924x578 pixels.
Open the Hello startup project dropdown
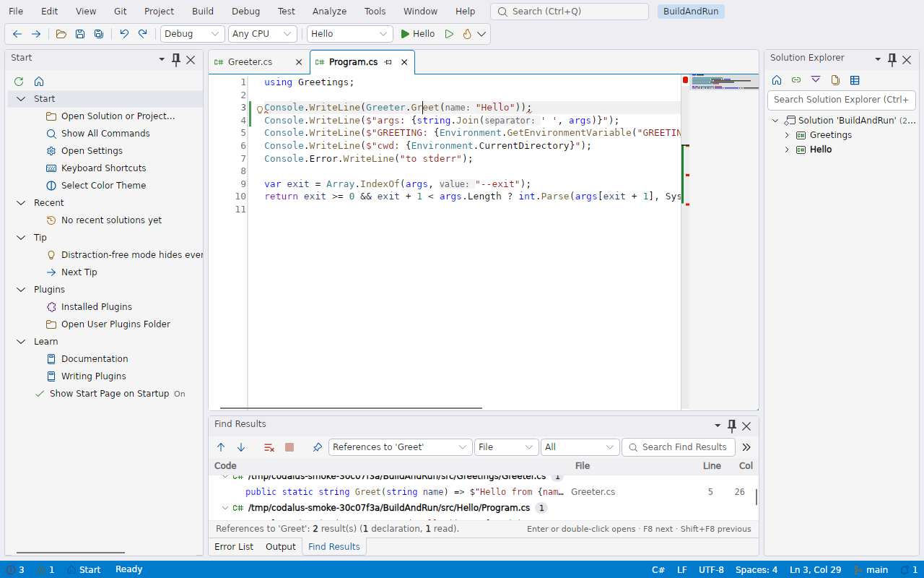coord(350,34)
